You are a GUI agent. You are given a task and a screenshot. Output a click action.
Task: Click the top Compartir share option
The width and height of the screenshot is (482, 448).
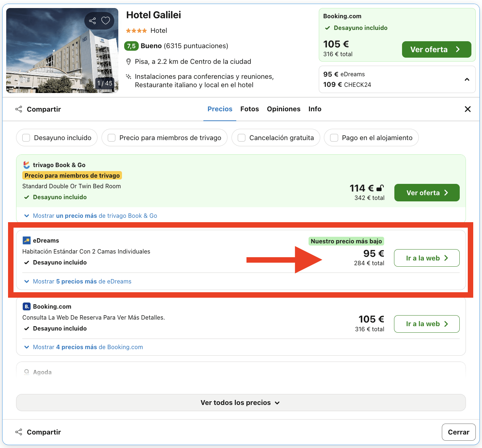coord(38,109)
